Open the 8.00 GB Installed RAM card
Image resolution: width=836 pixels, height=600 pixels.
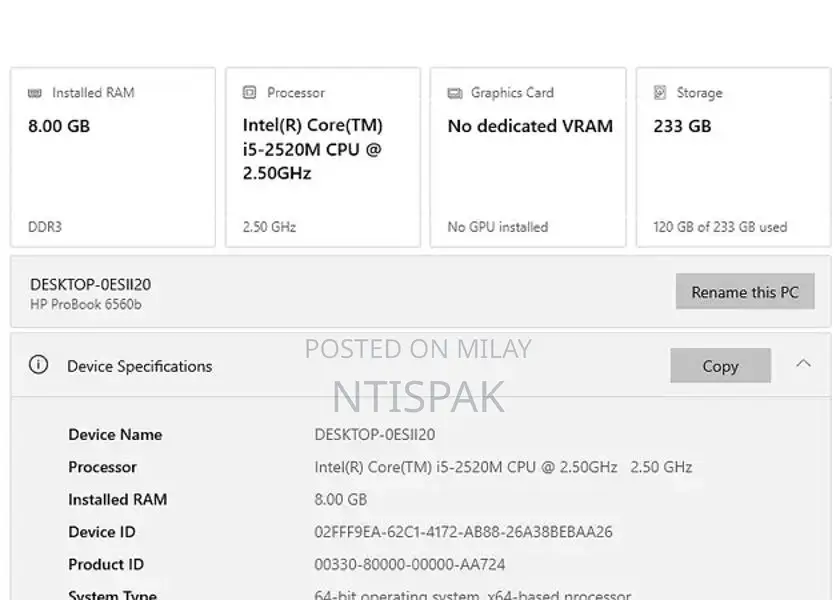point(113,157)
